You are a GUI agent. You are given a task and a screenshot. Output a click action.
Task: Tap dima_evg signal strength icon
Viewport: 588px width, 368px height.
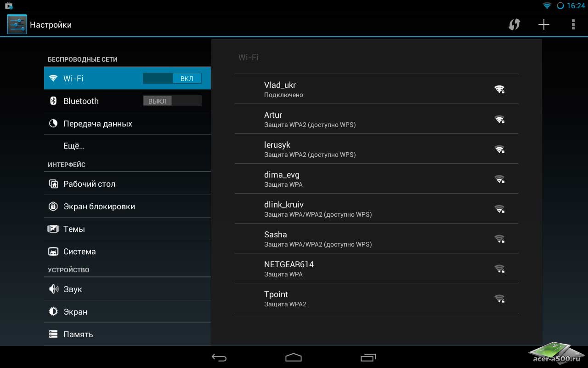coord(500,179)
